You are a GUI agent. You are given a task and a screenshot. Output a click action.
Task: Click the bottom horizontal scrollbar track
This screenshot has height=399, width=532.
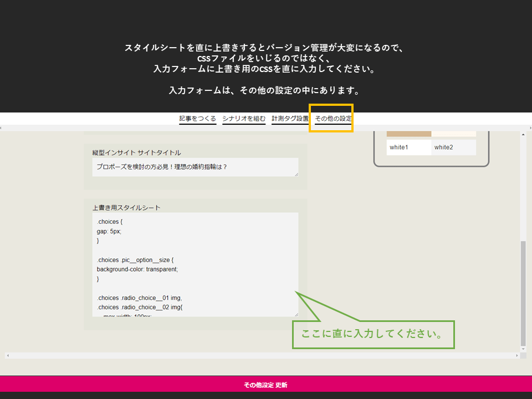(x=260, y=355)
